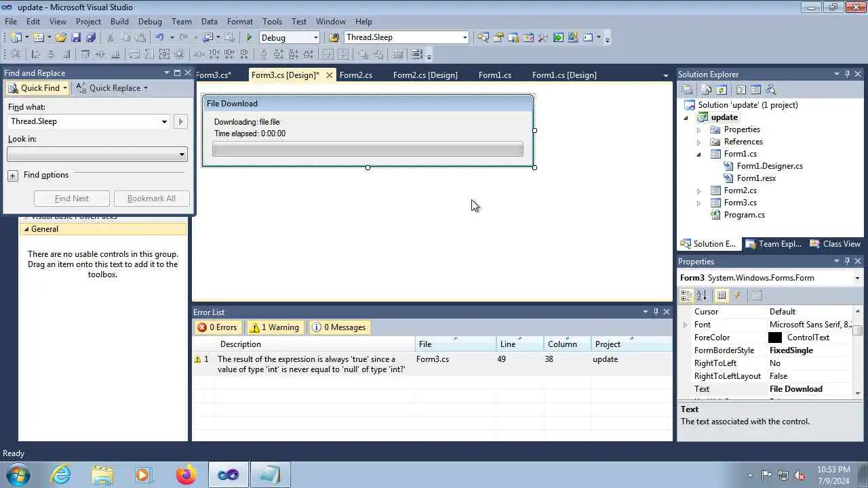The height and width of the screenshot is (488, 868).
Task: Open the Find what dropdown arrow
Action: pos(164,122)
